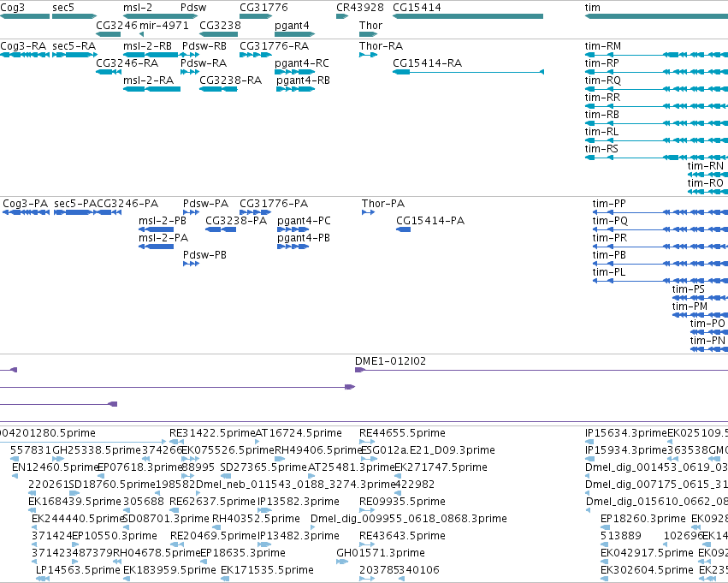
Task: Click the EK171535.5prime EST glyph
Action: pyautogui.click(x=225, y=579)
